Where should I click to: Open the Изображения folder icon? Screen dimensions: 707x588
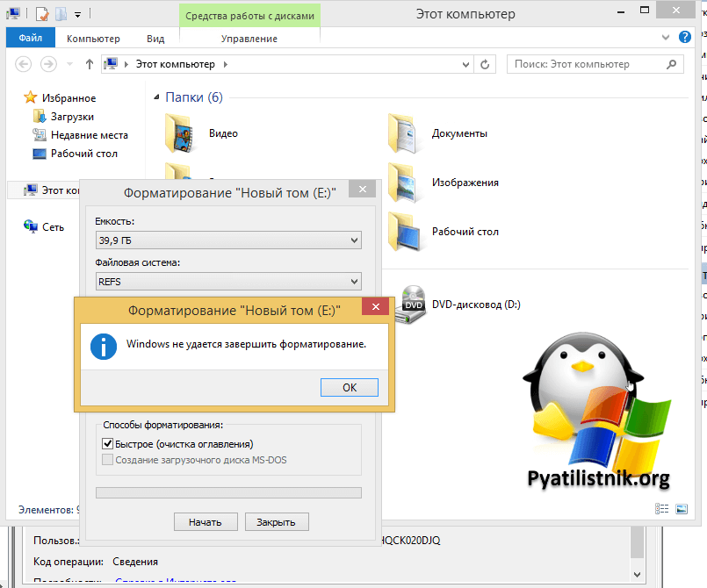tap(404, 182)
